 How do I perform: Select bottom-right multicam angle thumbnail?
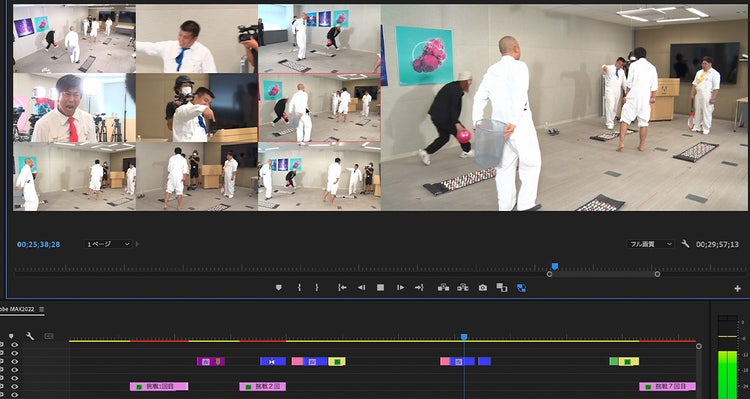click(x=320, y=177)
